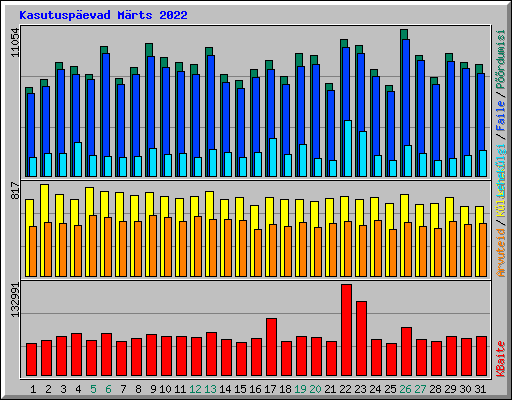Click the cyan bar for day 4
512x400 pixels.
[78, 159]
